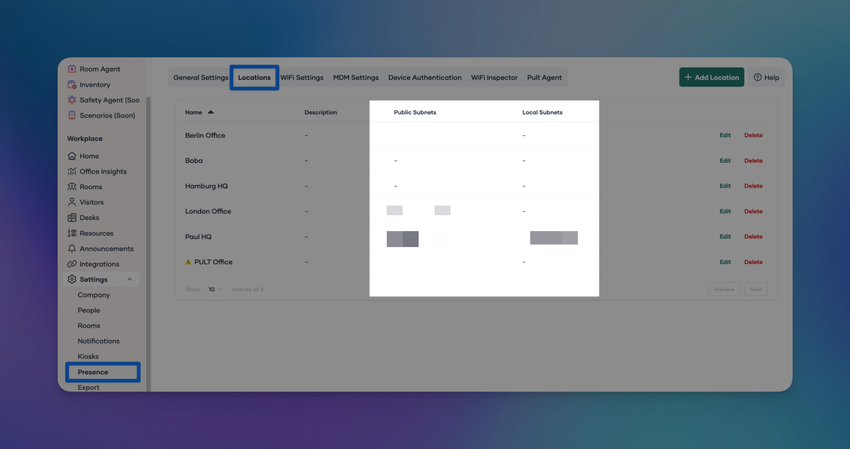Select the Desks icon in sidebar

click(x=72, y=218)
